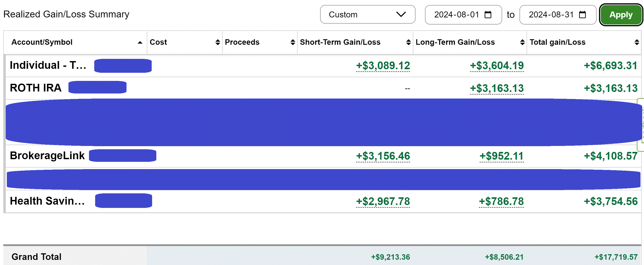Screen dimensions: 644x265
Task: Click BrokerageLink total gain +$4,108.57
Action: pyautogui.click(x=610, y=156)
